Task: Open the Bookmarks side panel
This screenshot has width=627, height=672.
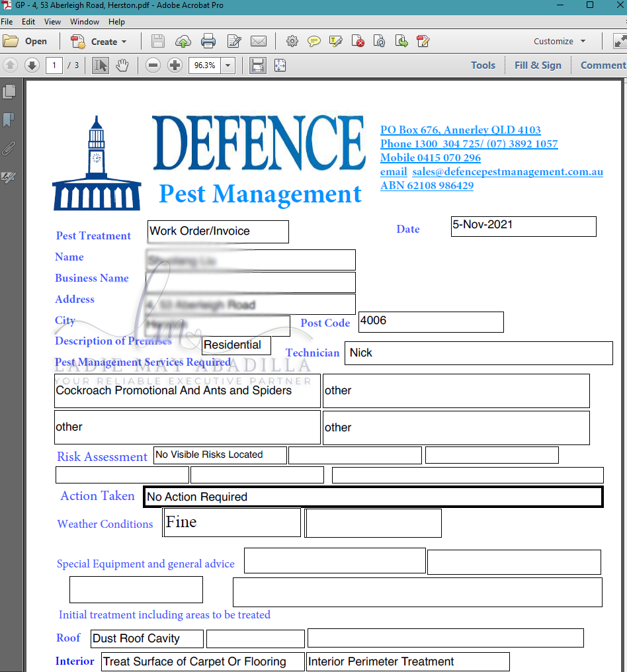Action: pos(9,120)
